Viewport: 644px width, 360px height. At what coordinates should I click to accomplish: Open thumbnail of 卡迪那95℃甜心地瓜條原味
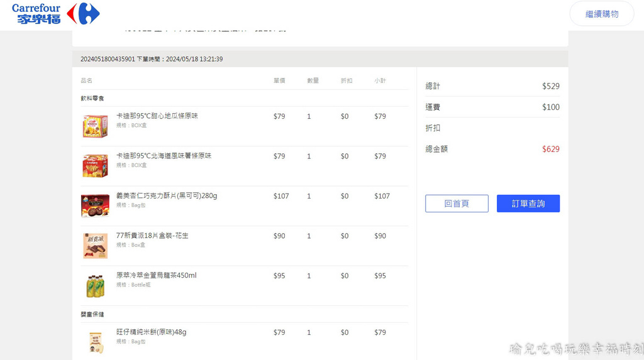96,126
